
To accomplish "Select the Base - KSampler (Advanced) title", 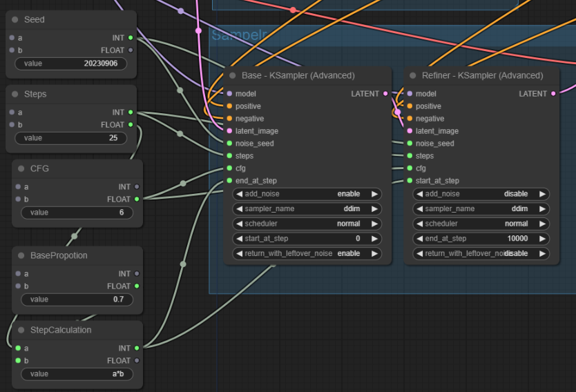I will tap(298, 76).
